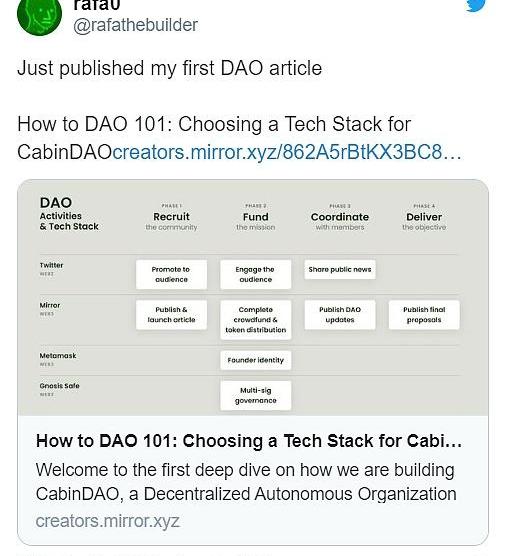This screenshot has width=507, height=556.
Task: Click the card description about CabinDAO
Action: pos(246,482)
